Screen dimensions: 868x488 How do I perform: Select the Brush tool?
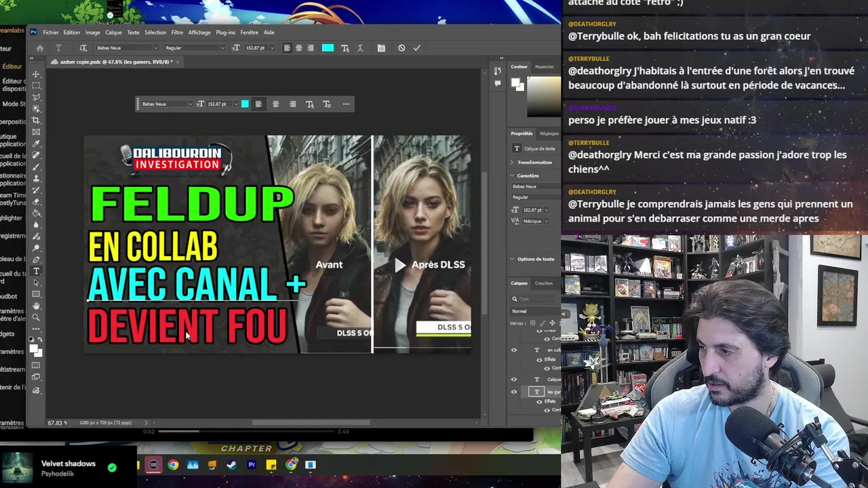point(36,166)
